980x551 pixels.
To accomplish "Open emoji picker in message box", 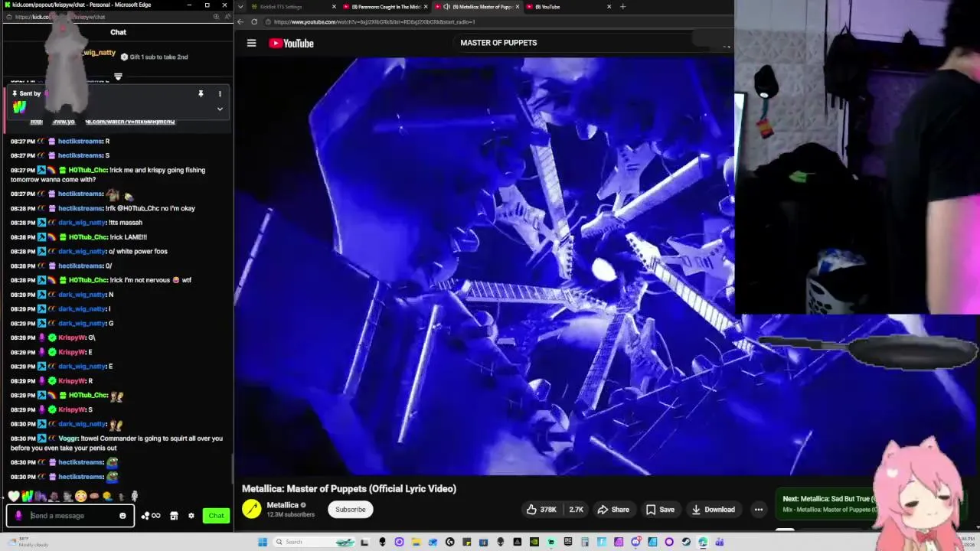I will 122,516.
